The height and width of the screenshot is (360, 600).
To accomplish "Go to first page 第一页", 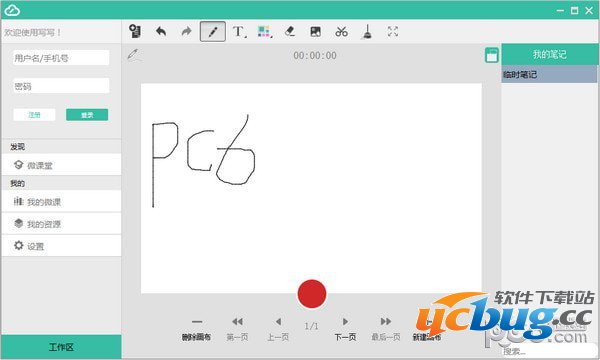I will (x=237, y=329).
